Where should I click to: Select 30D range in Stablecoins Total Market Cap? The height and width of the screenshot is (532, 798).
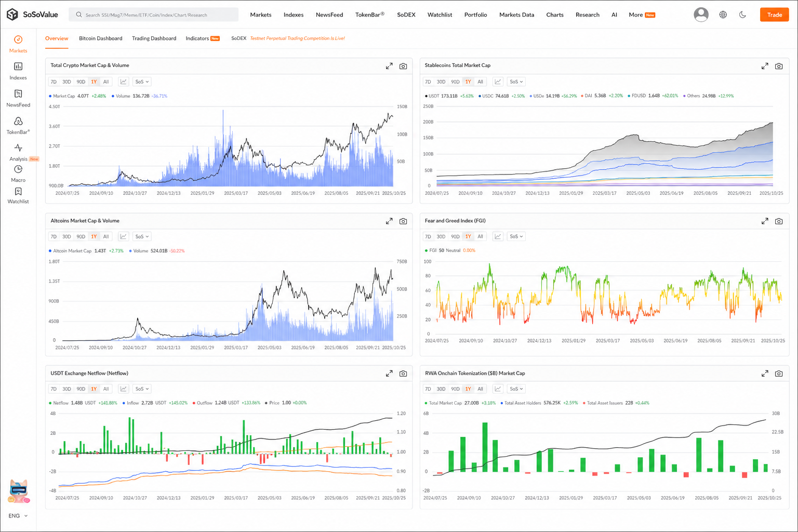click(x=441, y=82)
